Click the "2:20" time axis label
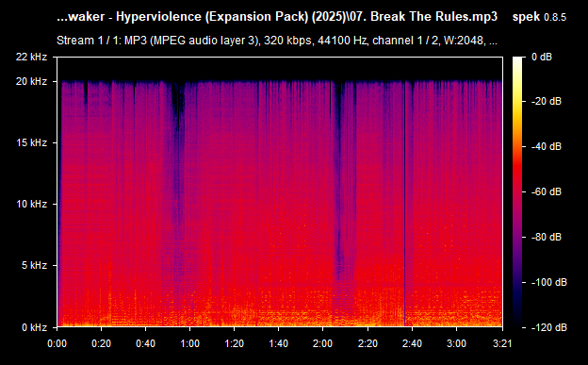 [367, 343]
